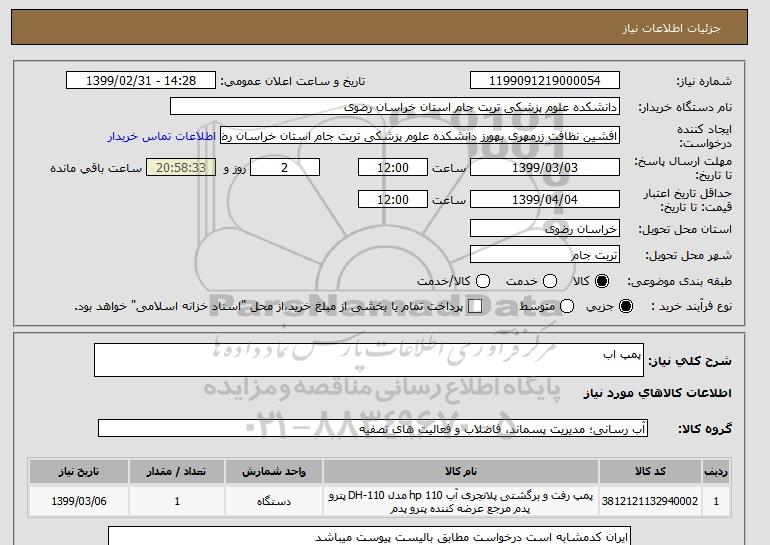Click the row number cell 1
This screenshot has width=770, height=545.
pyautogui.click(x=716, y=501)
